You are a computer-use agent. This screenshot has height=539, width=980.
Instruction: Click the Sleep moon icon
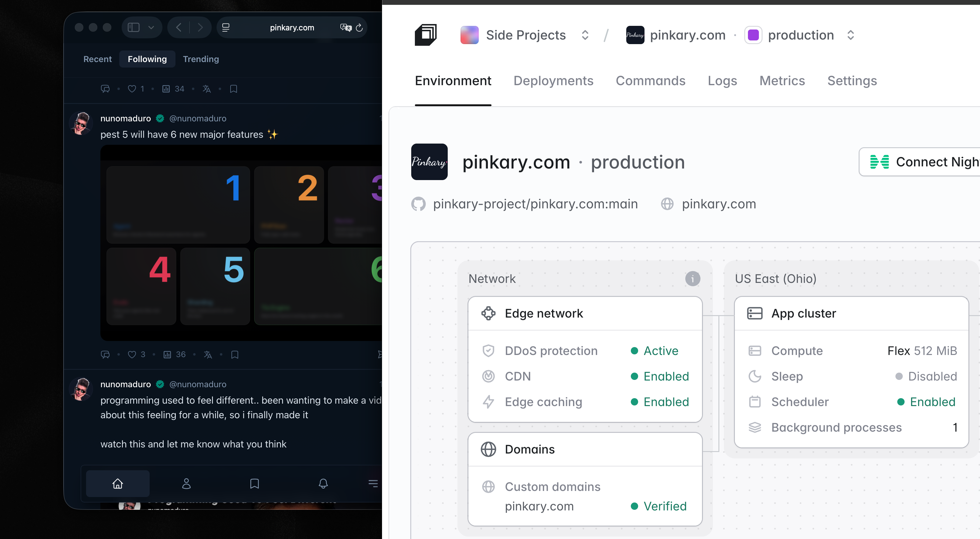click(755, 376)
